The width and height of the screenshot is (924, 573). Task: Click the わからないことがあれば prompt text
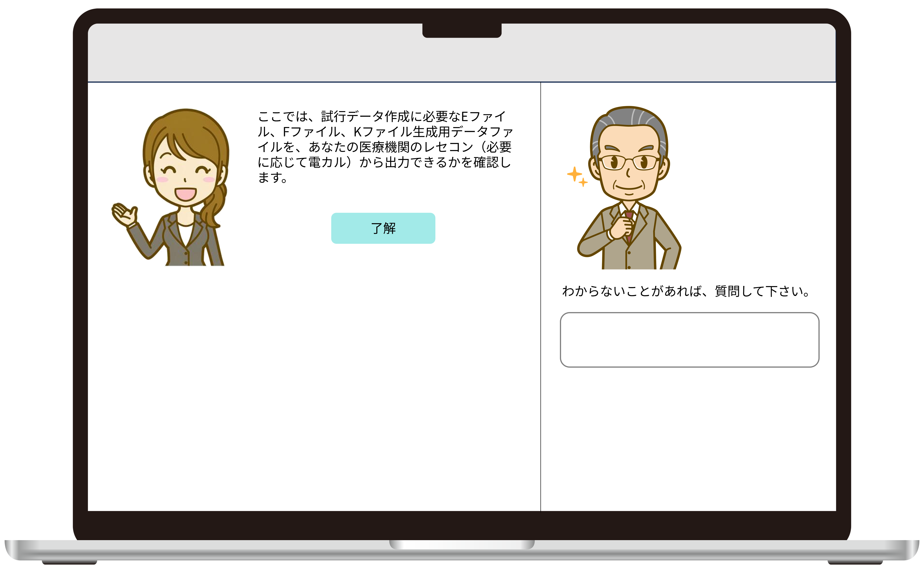click(x=686, y=291)
